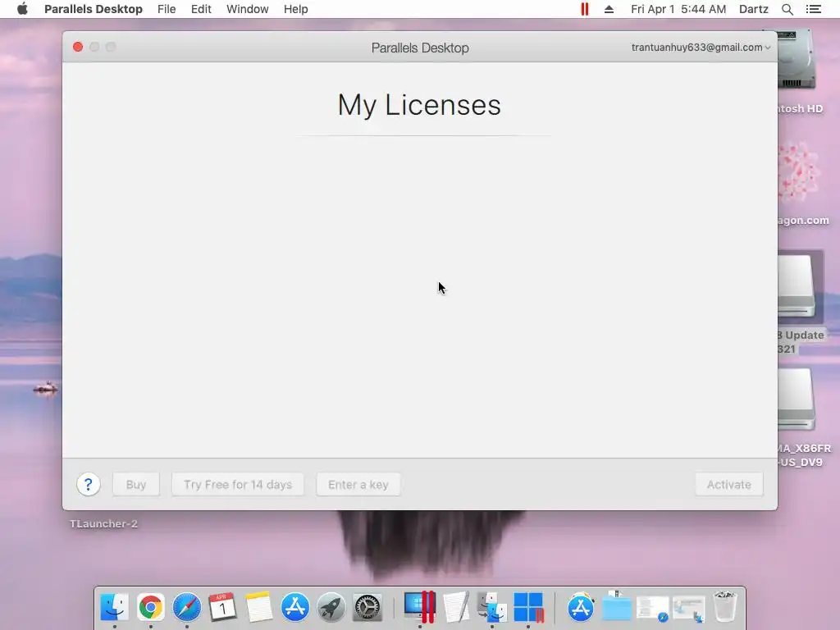Select the TLauncher-2 desktop item label

coord(103,524)
